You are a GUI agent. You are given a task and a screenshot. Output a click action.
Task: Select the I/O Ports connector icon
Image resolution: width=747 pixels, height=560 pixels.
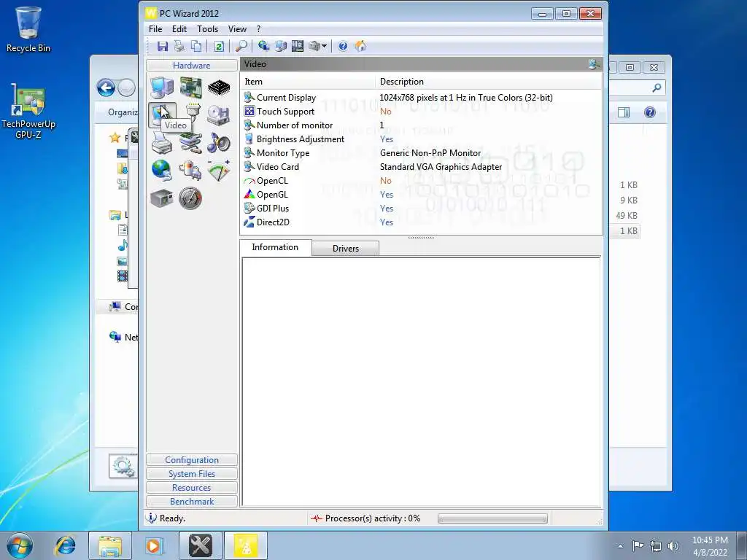(x=192, y=114)
